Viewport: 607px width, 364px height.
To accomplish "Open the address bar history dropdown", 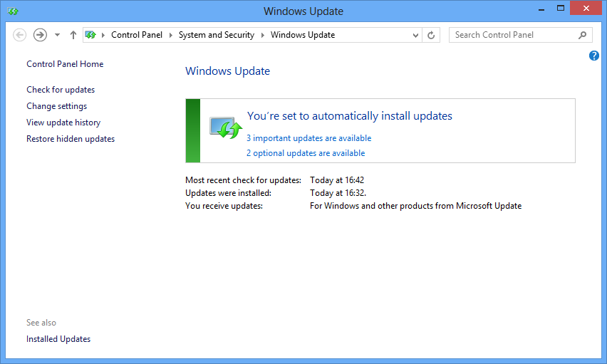I will click(x=415, y=35).
